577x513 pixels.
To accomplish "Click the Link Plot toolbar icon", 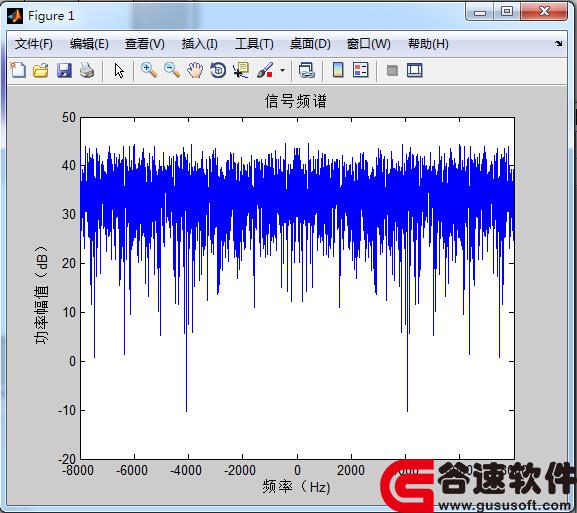I will pyautogui.click(x=307, y=70).
